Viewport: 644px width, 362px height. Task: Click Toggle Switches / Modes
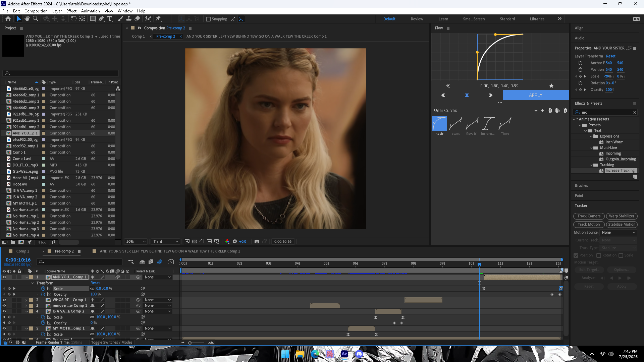click(x=112, y=343)
